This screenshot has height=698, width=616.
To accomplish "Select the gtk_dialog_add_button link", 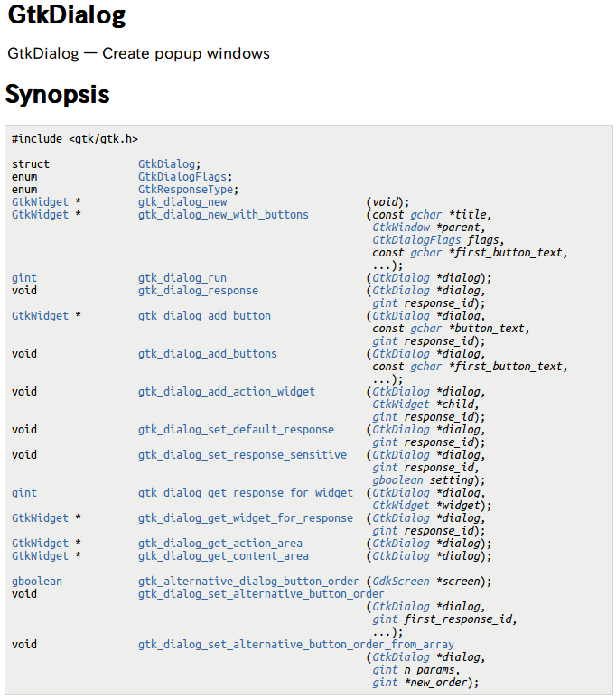I will pyautogui.click(x=204, y=316).
